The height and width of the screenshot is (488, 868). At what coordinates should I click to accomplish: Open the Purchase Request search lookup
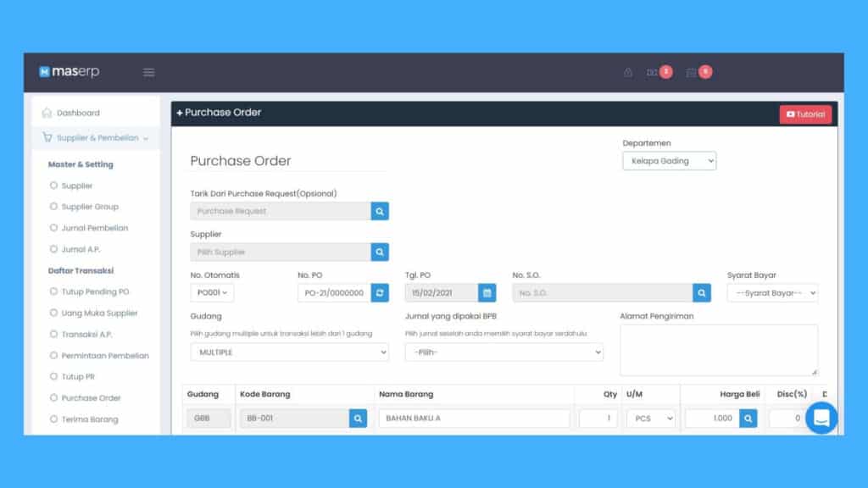tap(379, 211)
